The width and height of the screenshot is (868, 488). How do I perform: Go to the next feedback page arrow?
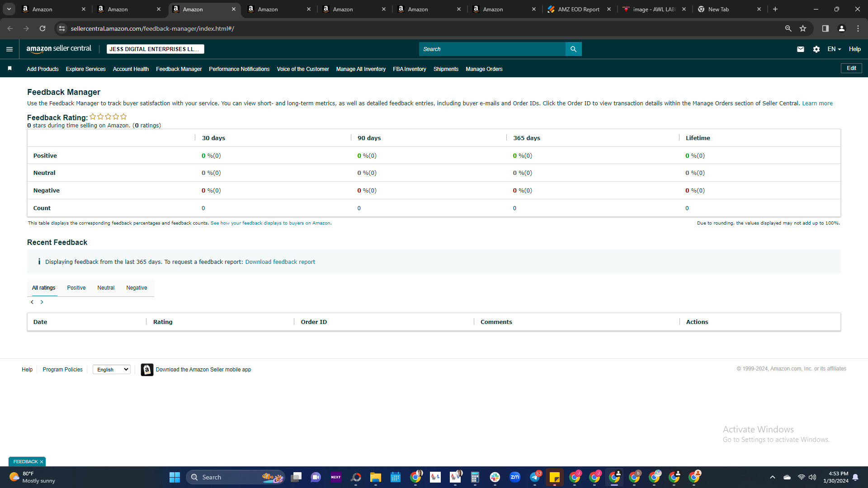[42, 302]
